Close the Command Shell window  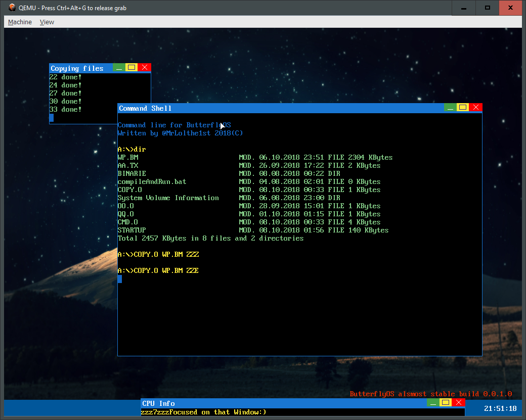tap(476, 108)
